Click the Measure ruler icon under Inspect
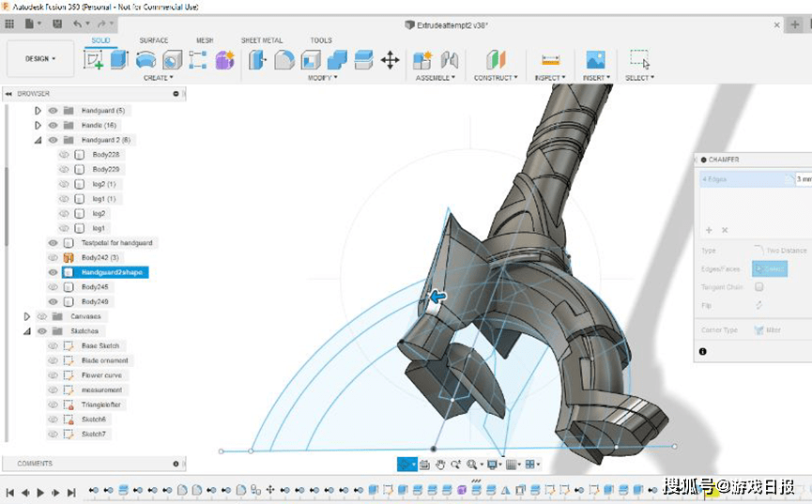 [551, 60]
